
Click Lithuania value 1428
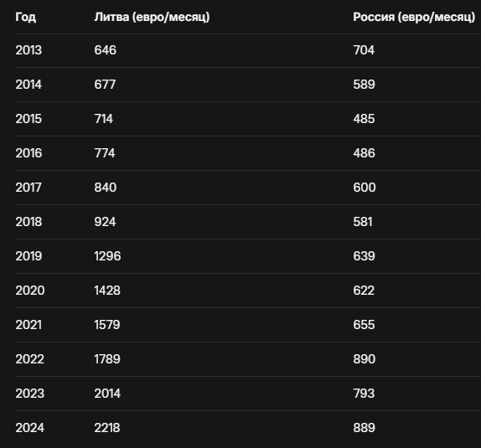[107, 291]
